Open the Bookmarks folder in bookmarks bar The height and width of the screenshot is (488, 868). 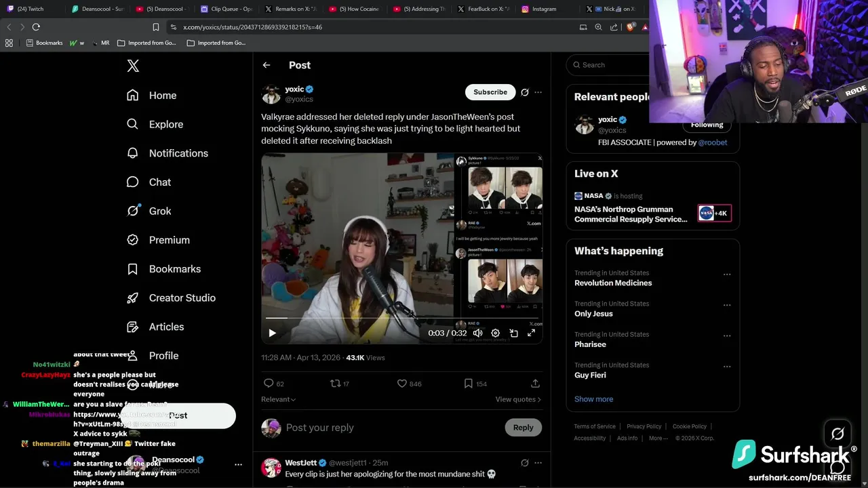pyautogui.click(x=44, y=43)
